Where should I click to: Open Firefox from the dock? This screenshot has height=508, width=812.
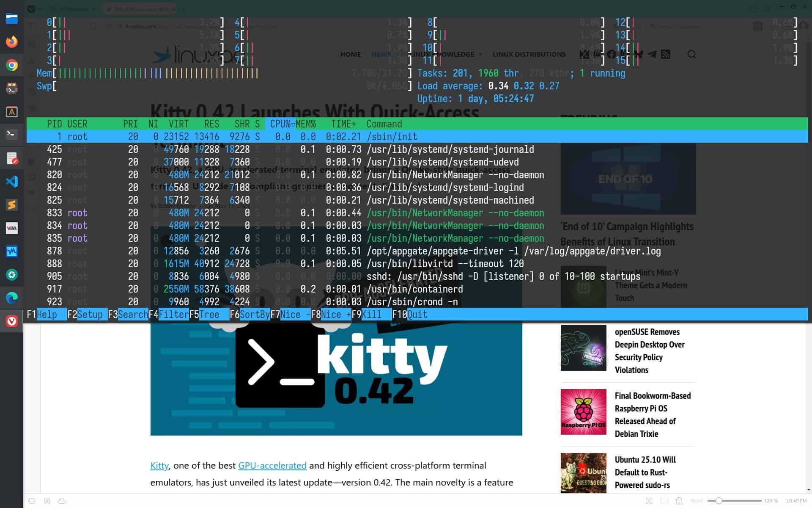(x=11, y=42)
